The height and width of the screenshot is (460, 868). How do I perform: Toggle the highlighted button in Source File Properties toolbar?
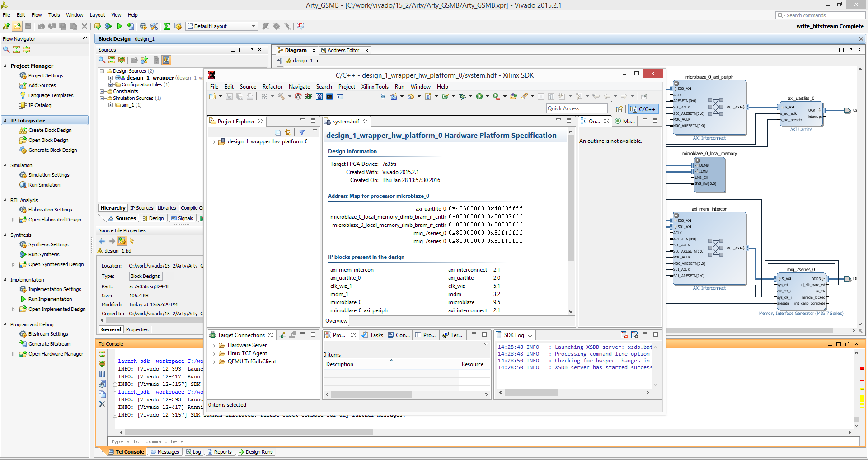pyautogui.click(x=122, y=241)
